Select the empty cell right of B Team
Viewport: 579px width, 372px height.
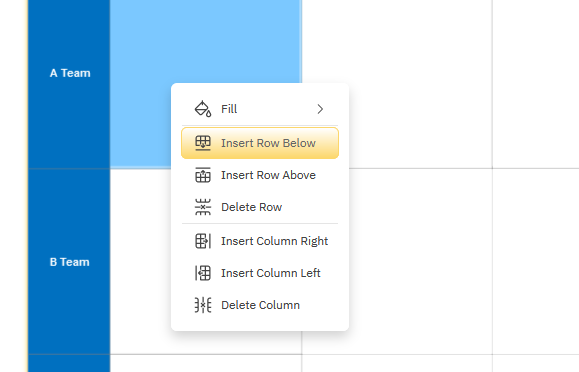(140, 262)
